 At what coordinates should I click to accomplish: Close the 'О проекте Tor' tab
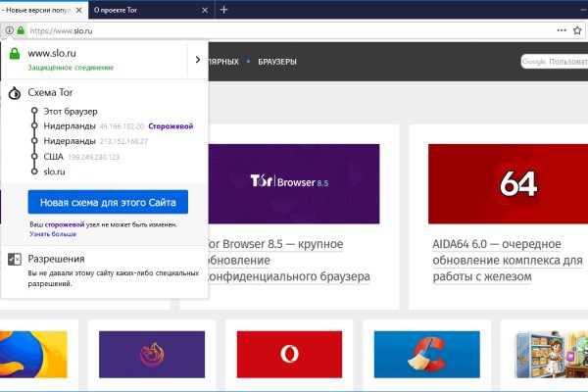pyautogui.click(x=204, y=10)
